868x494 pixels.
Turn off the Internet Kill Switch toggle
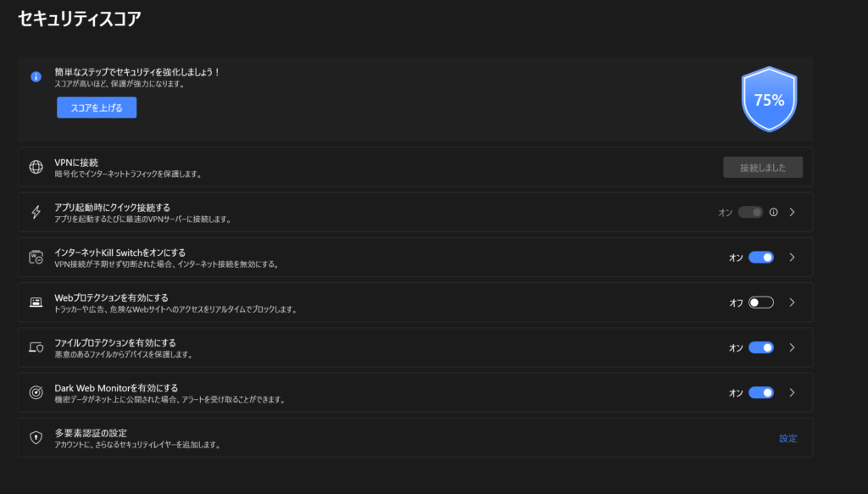pos(761,258)
